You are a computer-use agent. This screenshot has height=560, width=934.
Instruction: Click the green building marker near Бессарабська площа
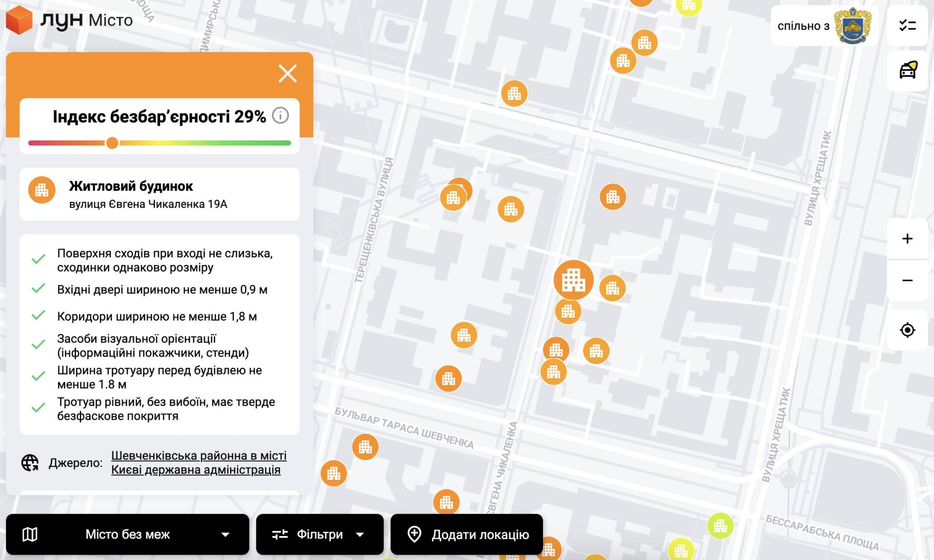point(720,525)
